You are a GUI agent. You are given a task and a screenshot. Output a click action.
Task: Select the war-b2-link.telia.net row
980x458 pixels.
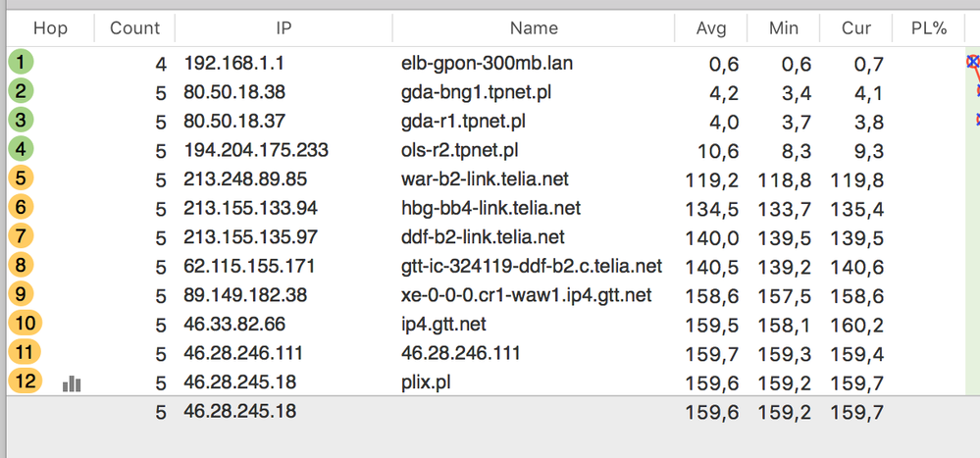point(485,179)
